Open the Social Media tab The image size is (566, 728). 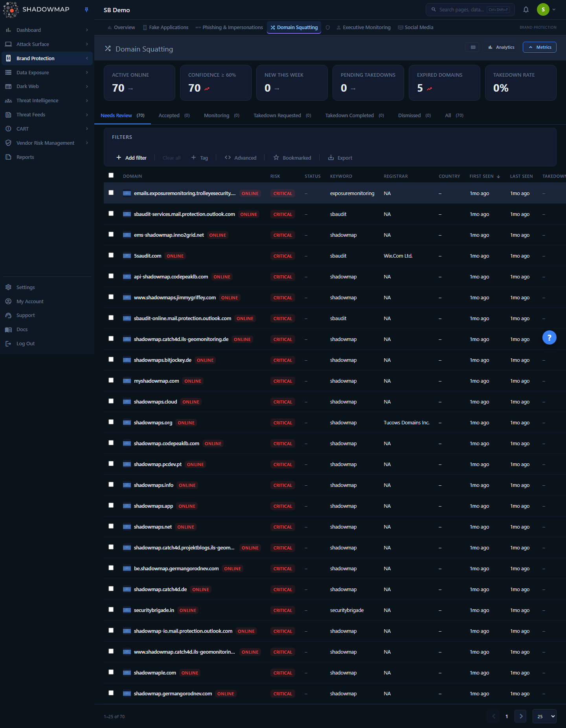pos(415,28)
